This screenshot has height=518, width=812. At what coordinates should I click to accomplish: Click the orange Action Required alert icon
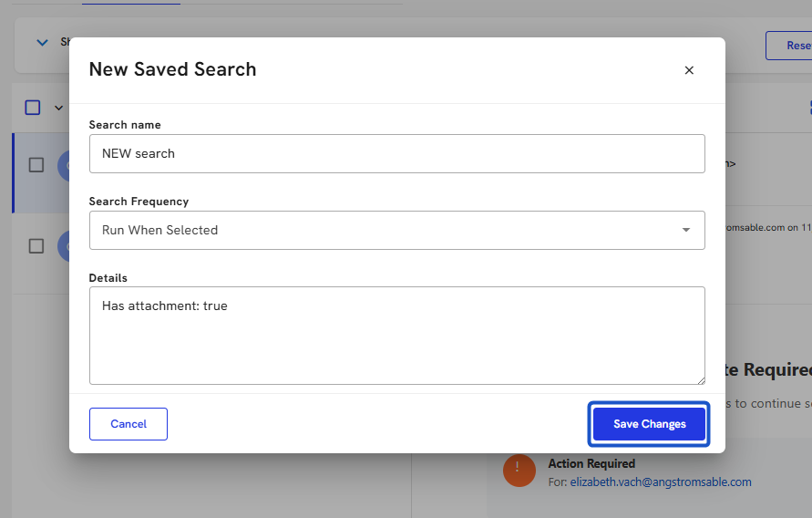tap(519, 470)
